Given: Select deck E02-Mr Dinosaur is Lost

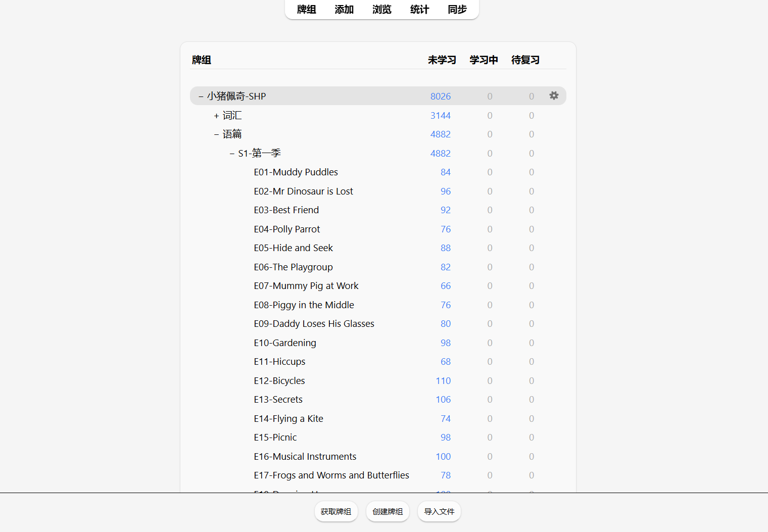Looking at the screenshot, I should pos(303,191).
